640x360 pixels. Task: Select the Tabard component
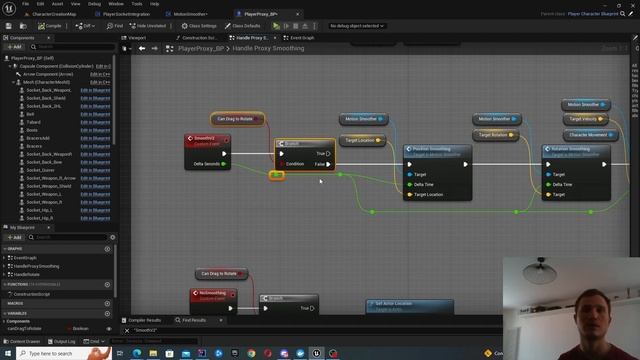click(33, 122)
